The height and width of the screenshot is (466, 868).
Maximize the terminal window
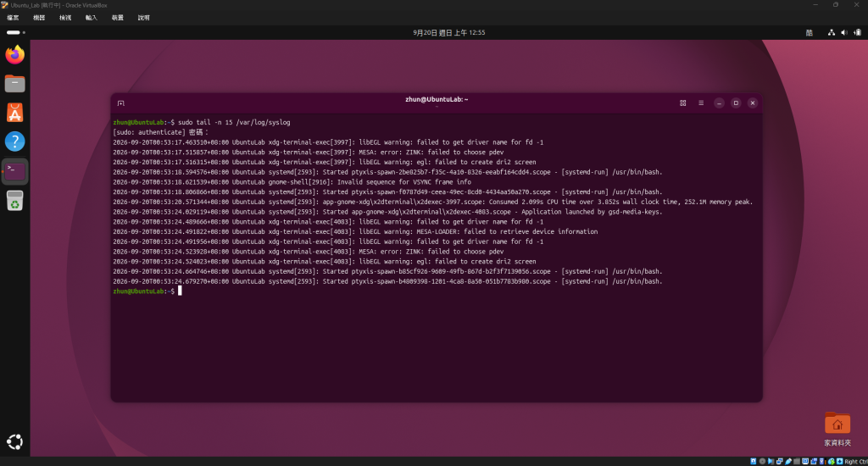click(736, 103)
